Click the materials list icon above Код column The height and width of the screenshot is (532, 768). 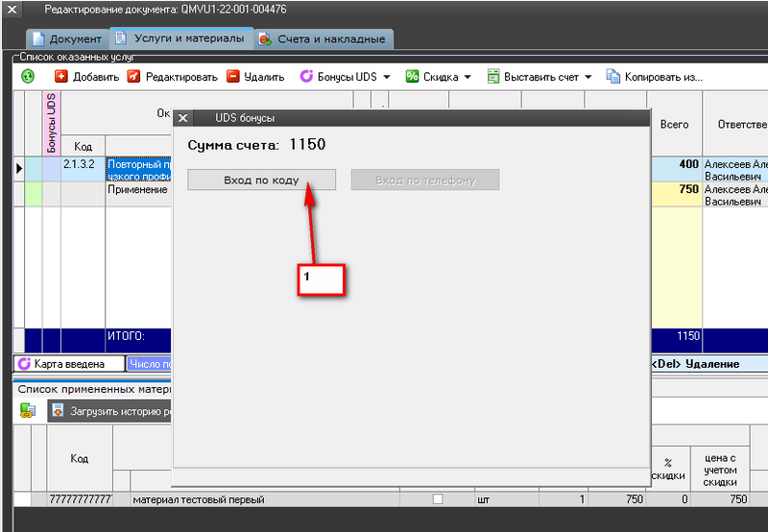click(x=28, y=411)
